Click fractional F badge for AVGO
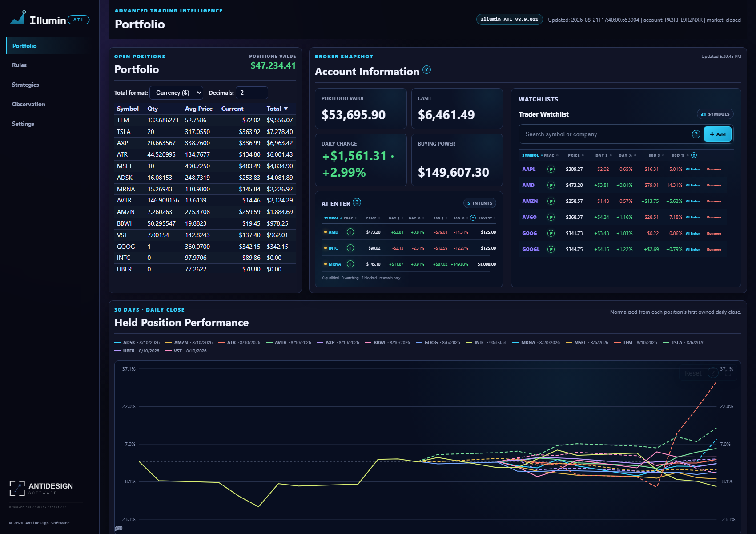Image resolution: width=756 pixels, height=534 pixels. (551, 217)
